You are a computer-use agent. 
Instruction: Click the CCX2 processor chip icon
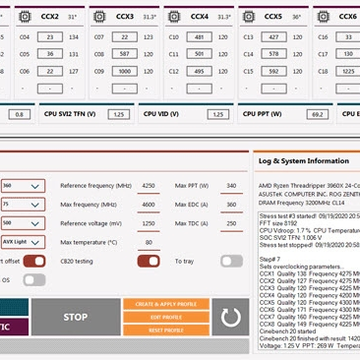[x=25, y=16]
